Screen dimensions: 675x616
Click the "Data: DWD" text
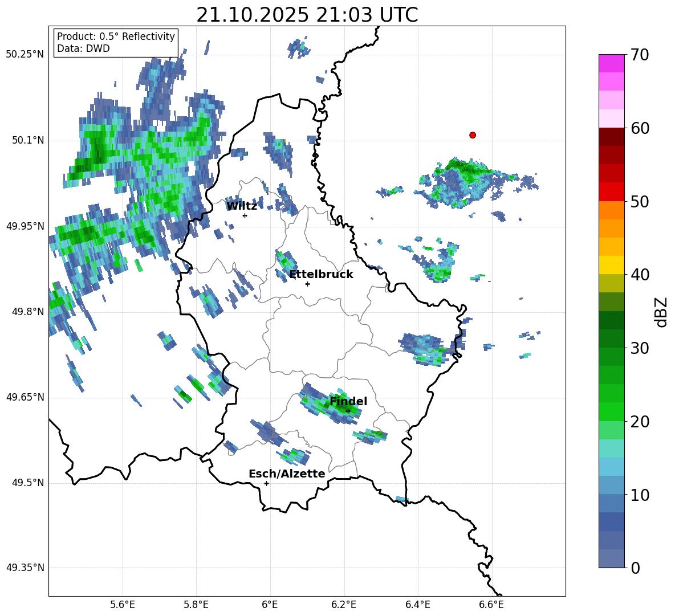(x=83, y=48)
